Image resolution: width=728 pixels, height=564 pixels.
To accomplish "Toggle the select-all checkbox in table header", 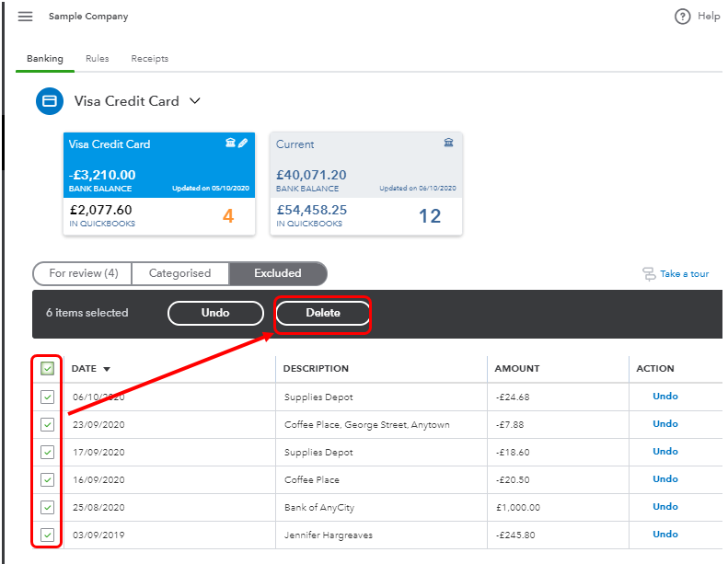I will coord(47,369).
